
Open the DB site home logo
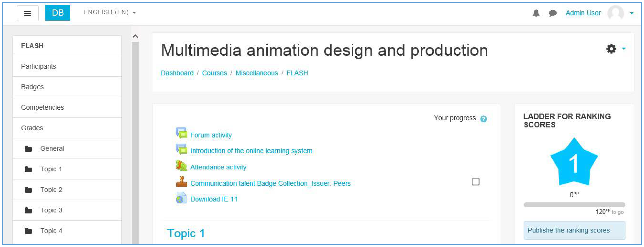(x=58, y=13)
